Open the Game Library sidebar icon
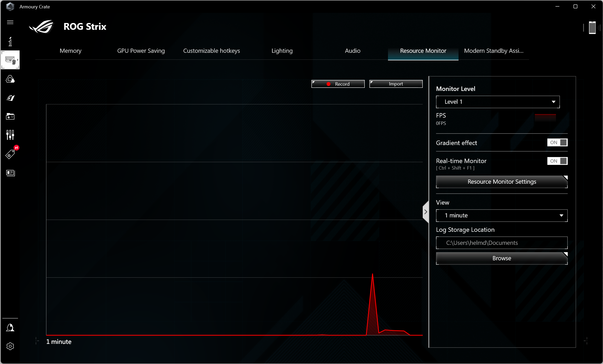Image resolution: width=603 pixels, height=364 pixels. coord(10,116)
